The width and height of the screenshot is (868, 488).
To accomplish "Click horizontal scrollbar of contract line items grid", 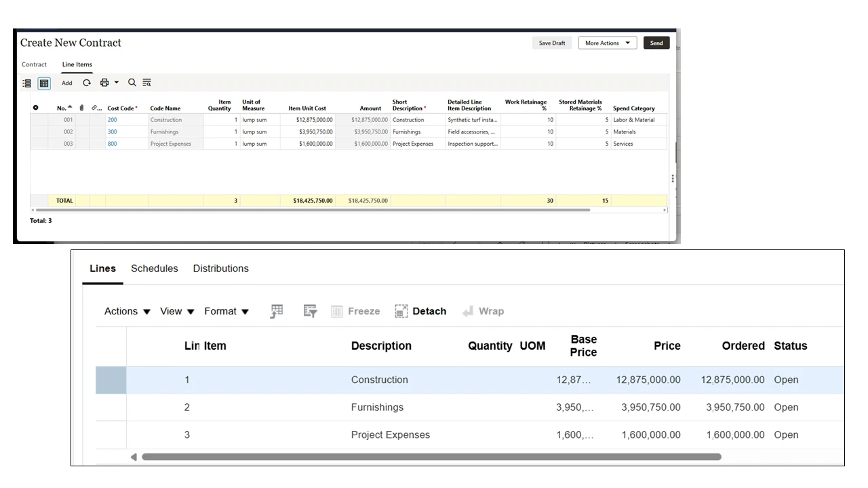I will [313, 210].
